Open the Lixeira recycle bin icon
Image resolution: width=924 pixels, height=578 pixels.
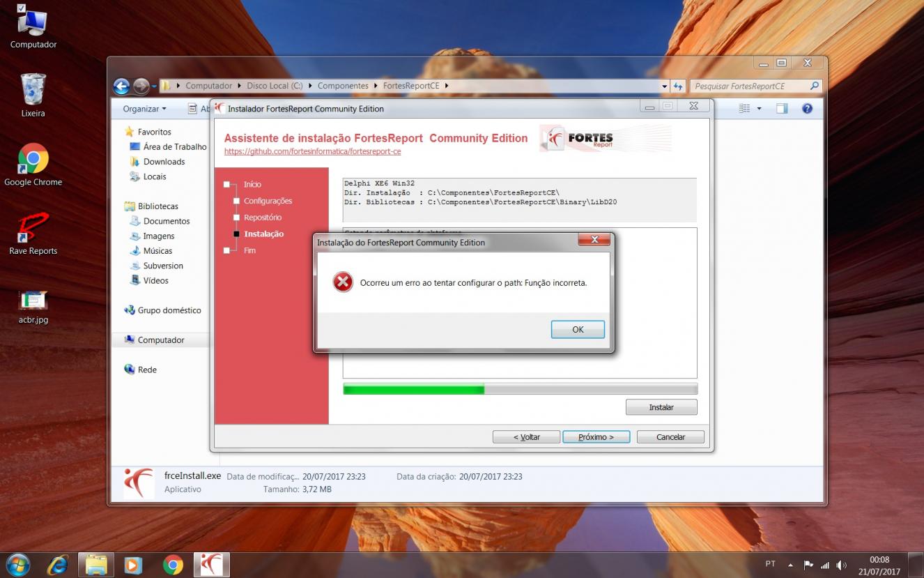(x=33, y=95)
